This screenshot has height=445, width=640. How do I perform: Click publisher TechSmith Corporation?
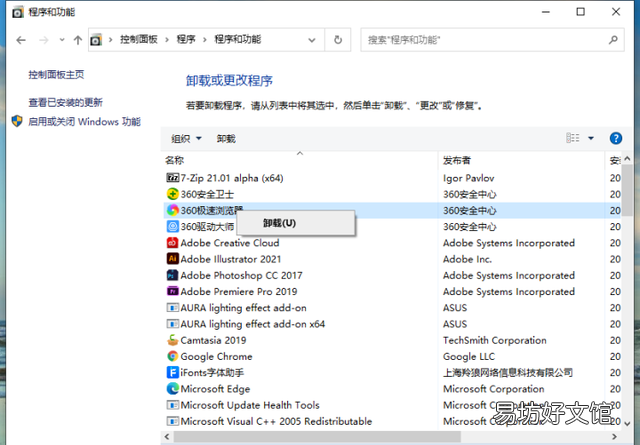[495, 340]
